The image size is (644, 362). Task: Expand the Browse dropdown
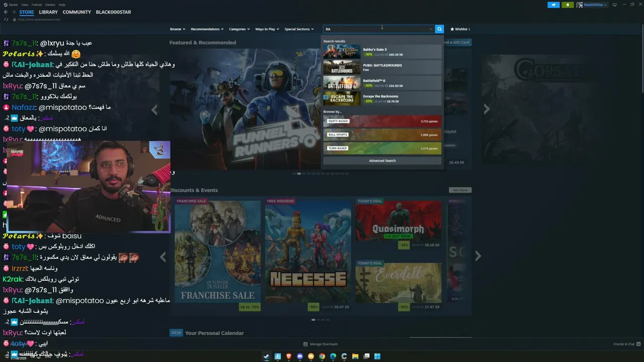pyautogui.click(x=178, y=29)
